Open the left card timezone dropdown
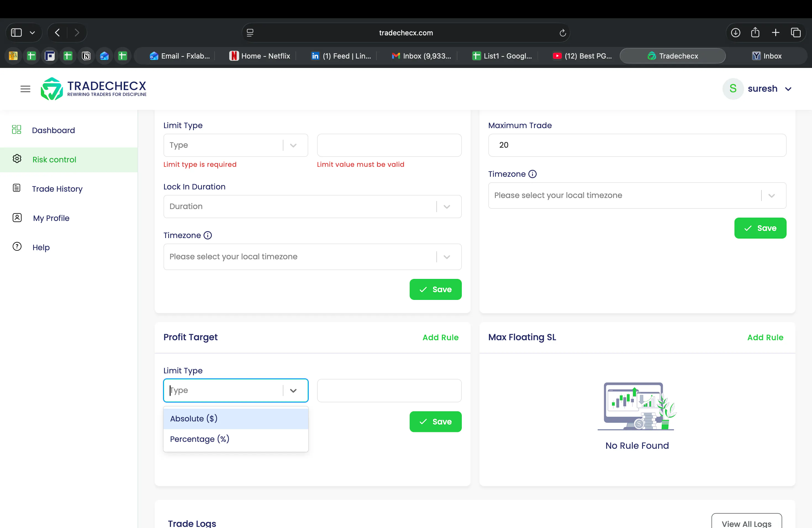812x528 pixels. pos(313,257)
